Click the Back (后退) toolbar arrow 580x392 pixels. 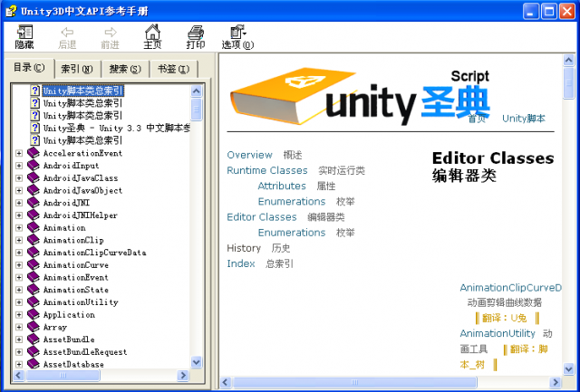click(x=67, y=36)
